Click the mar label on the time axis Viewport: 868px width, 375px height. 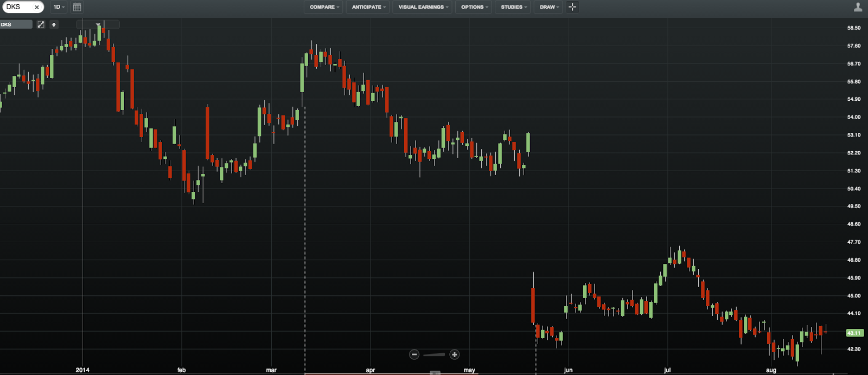[271, 370]
